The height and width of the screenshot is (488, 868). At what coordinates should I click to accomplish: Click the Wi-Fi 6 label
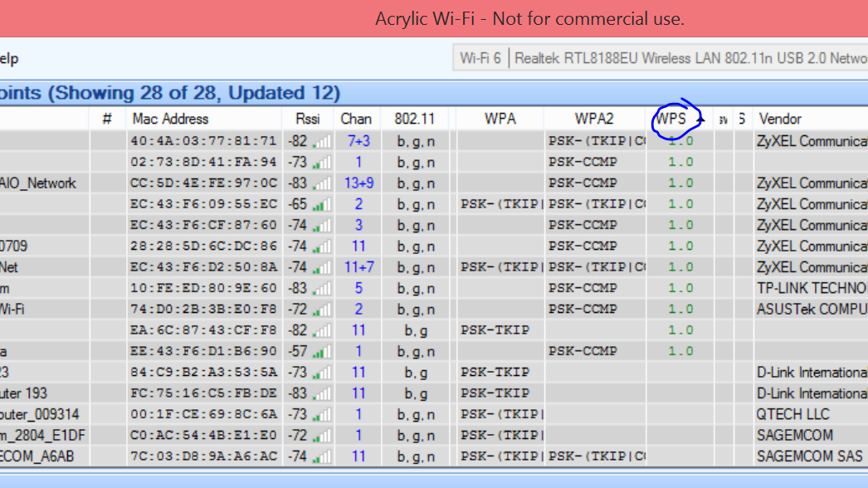(480, 58)
